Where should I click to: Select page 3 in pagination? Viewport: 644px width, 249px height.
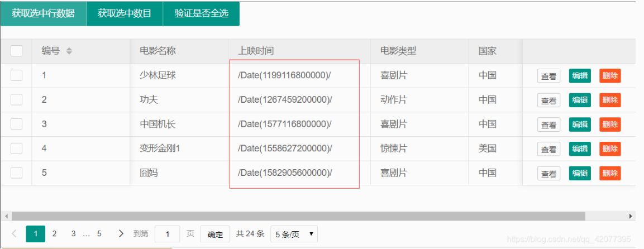click(x=73, y=234)
